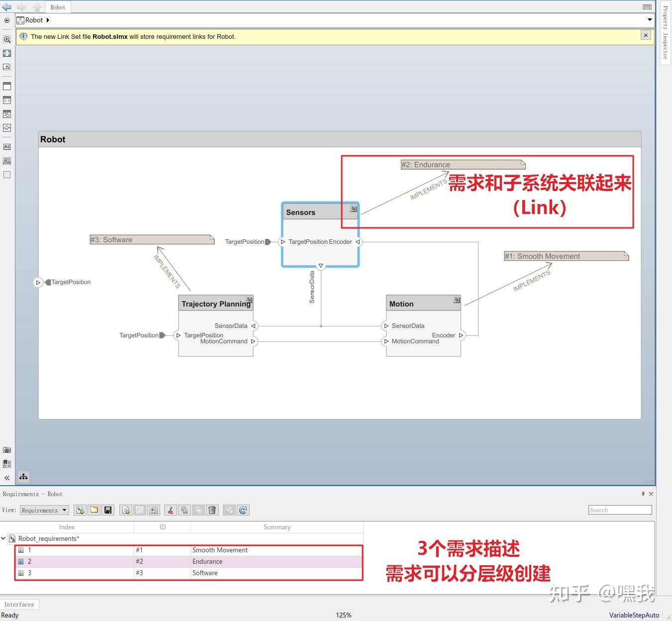Pin the Requirements panel
The image size is (672, 621).
(643, 494)
